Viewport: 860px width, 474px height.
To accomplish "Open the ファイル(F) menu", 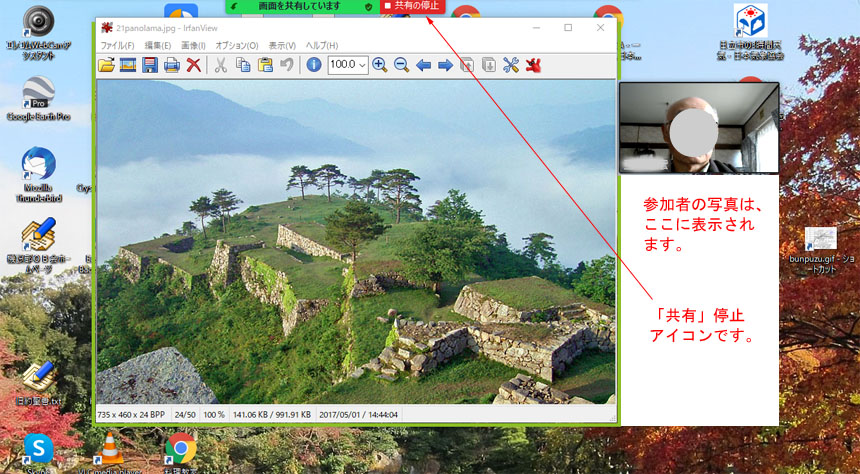I will (x=117, y=46).
